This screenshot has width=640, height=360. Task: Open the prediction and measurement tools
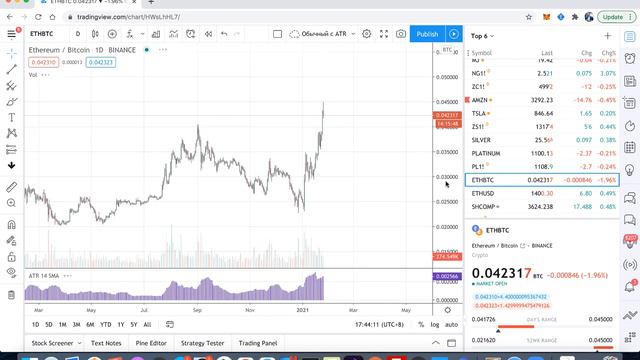pos(11,150)
